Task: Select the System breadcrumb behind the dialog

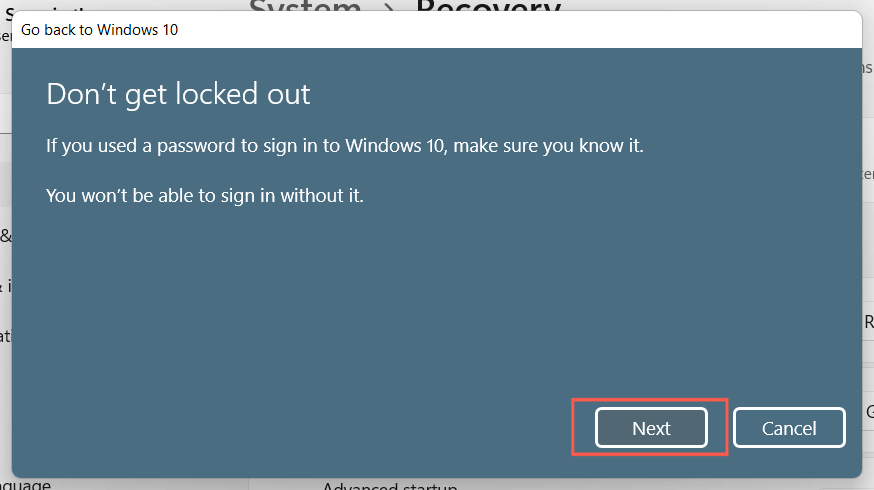Action: (x=305, y=8)
